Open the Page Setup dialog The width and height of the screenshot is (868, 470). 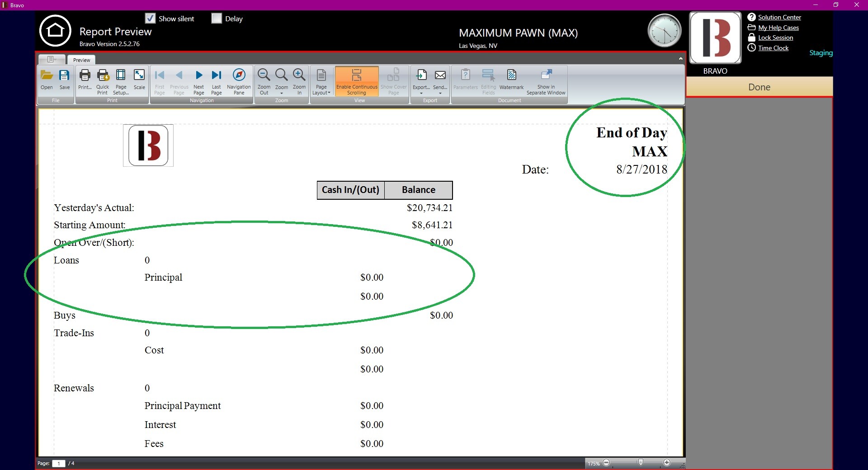tap(121, 81)
